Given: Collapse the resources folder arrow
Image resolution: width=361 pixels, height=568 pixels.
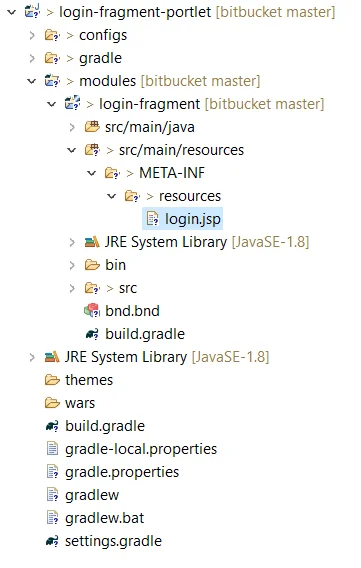Looking at the screenshot, I should tap(112, 196).
